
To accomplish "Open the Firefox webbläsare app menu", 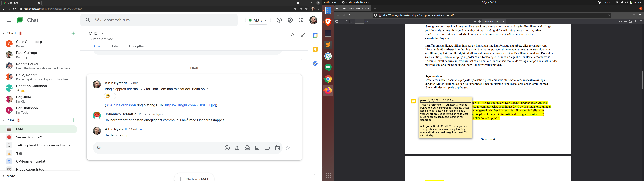I will click(x=356, y=2).
